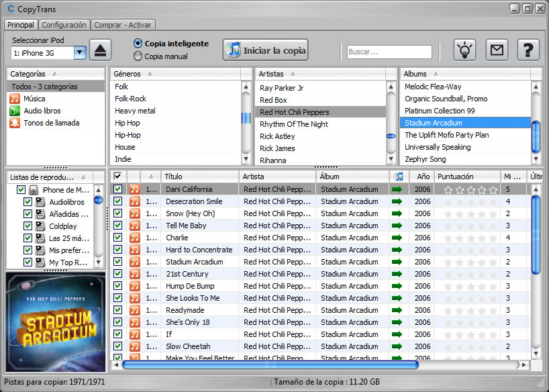
Task: Set star rating for Dani California
Action: click(470, 190)
